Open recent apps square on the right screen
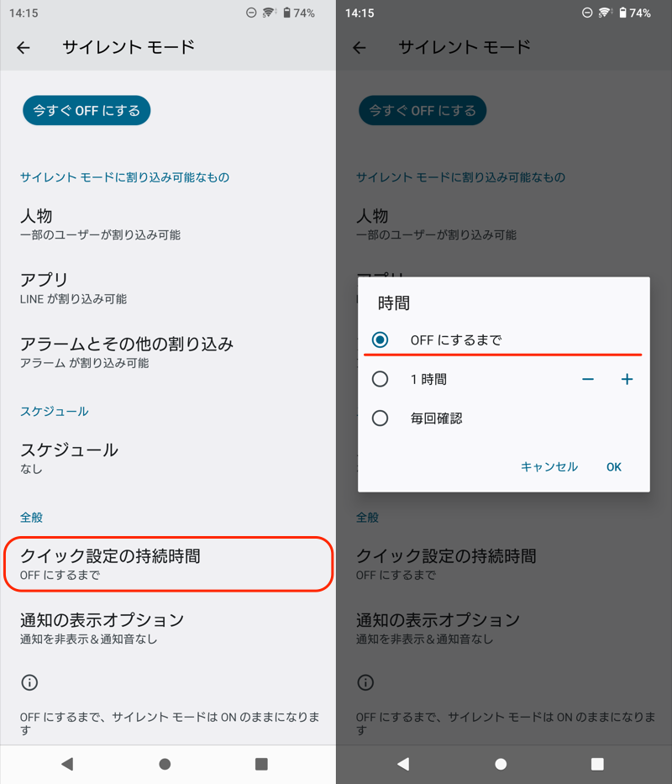This screenshot has height=784, width=672. pyautogui.click(x=597, y=764)
